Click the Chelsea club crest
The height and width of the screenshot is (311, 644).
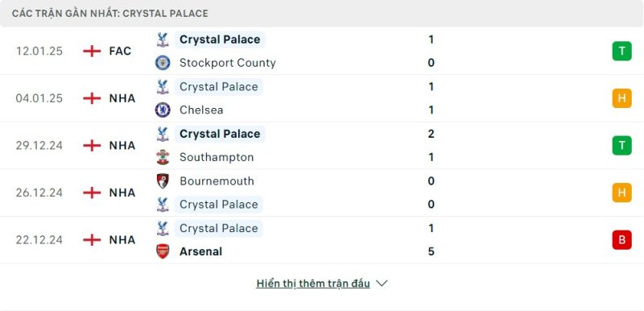(163, 110)
